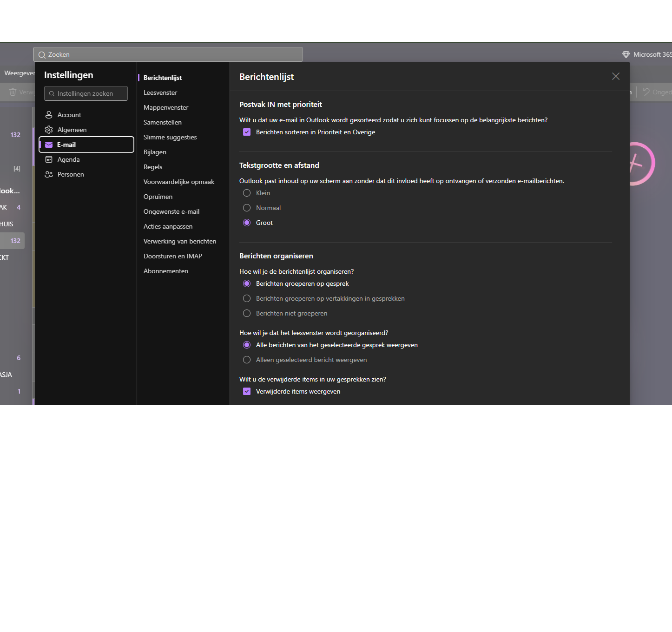
Task: Choose Berichten groeperen op vertakkingen in gesprekken
Action: click(247, 298)
